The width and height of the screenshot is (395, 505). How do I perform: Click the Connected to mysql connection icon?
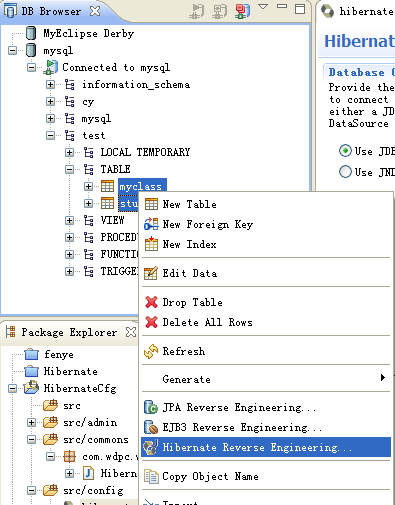tap(50, 67)
